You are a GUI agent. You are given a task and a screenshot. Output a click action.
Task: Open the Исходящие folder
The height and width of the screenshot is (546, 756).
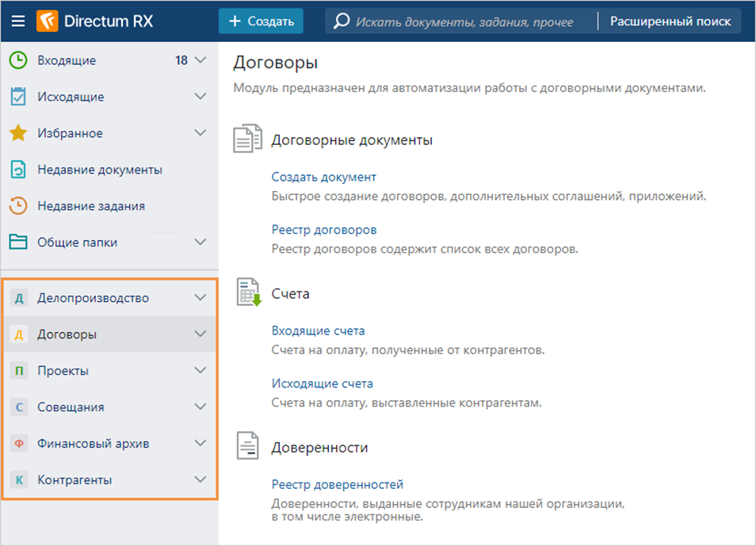71,97
